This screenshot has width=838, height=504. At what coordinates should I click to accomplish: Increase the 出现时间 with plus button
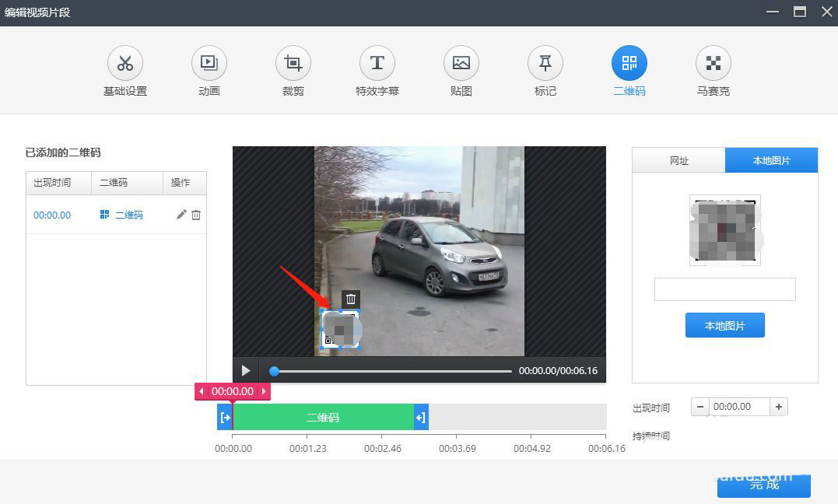click(779, 407)
